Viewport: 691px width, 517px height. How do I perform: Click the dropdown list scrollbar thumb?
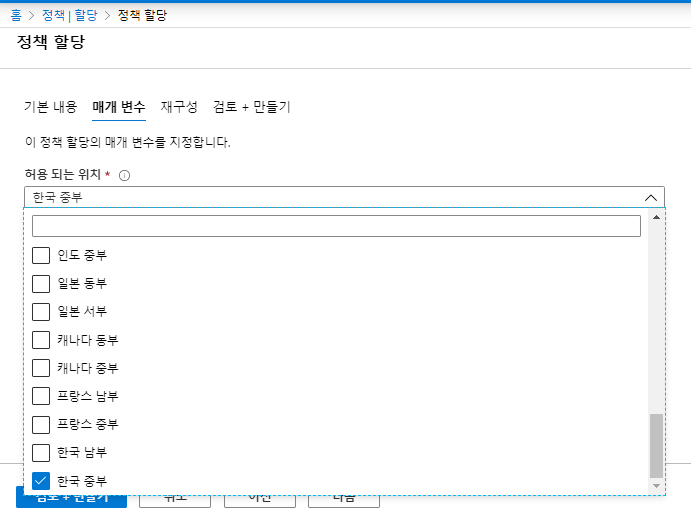pyautogui.click(x=656, y=446)
